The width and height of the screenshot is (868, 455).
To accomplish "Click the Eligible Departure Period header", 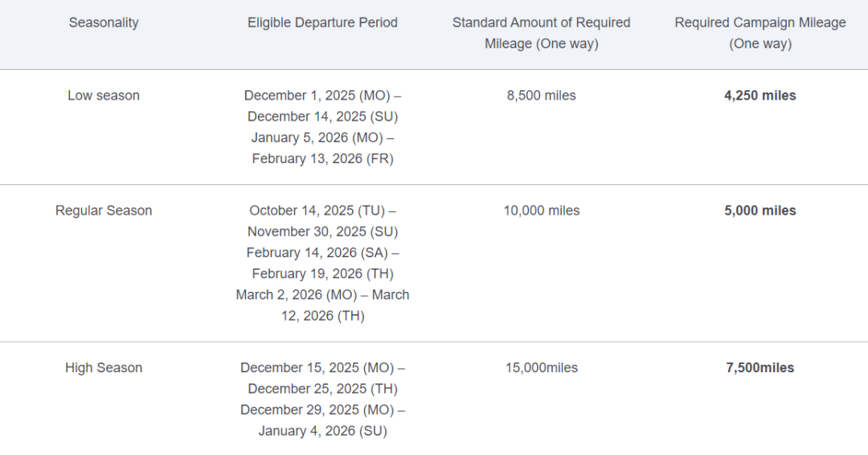I will pyautogui.click(x=322, y=23).
